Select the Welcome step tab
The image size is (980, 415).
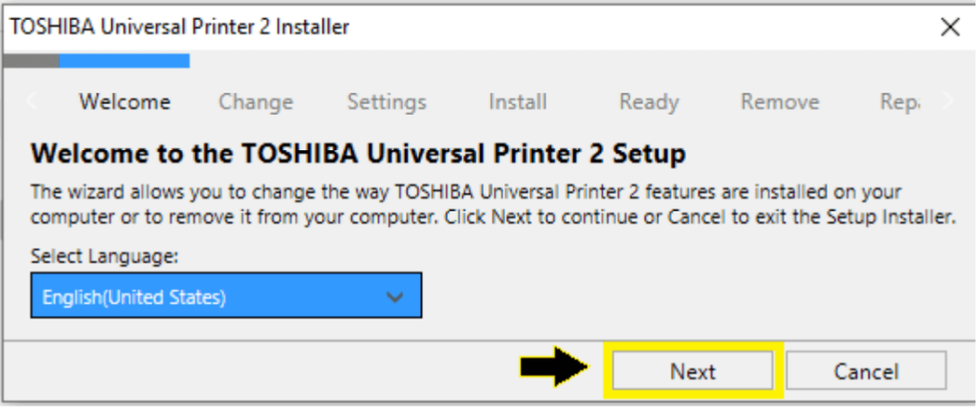124,101
